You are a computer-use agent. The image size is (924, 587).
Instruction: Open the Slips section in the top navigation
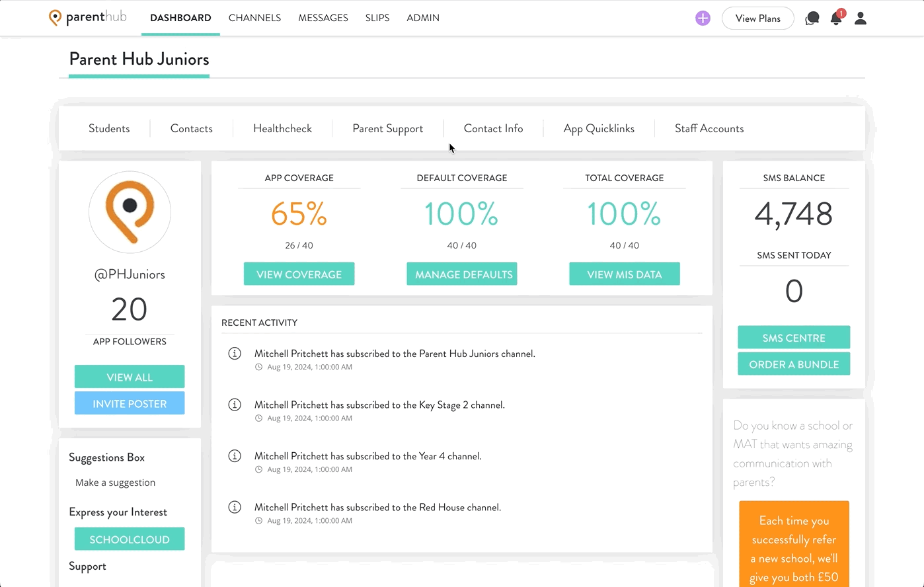[x=377, y=18]
